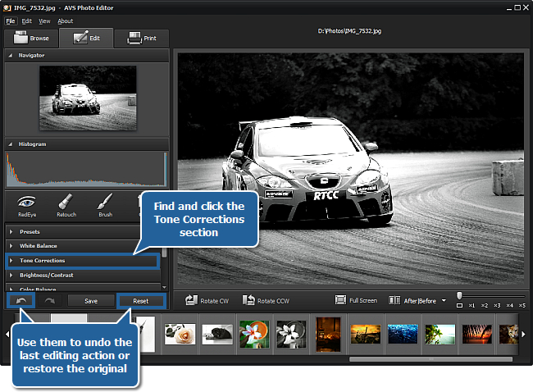533x392 pixels.
Task: Select the dark orange interior thumbnail
Action: click(328, 335)
